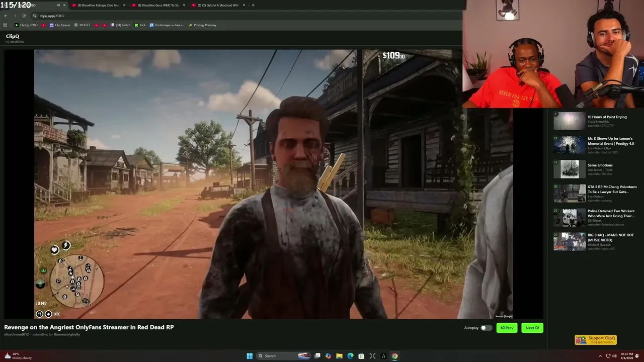Screen dimensions: 644x362
Task: Open the Prodigy Roleplay bookmark
Action: click(202, 25)
